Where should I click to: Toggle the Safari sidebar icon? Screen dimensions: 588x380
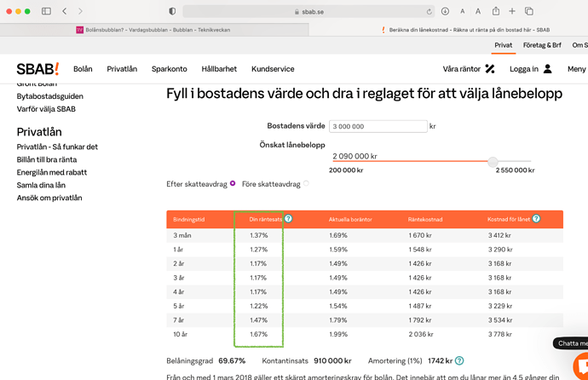[46, 11]
